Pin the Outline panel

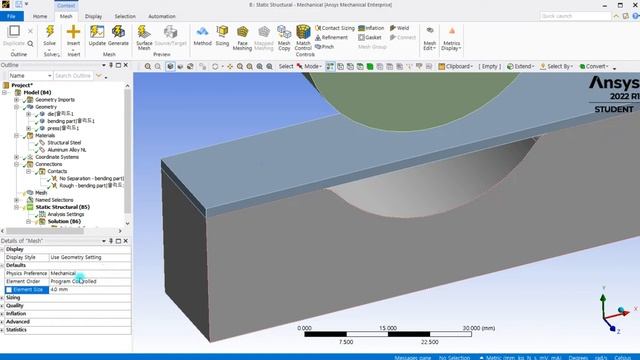(x=111, y=65)
